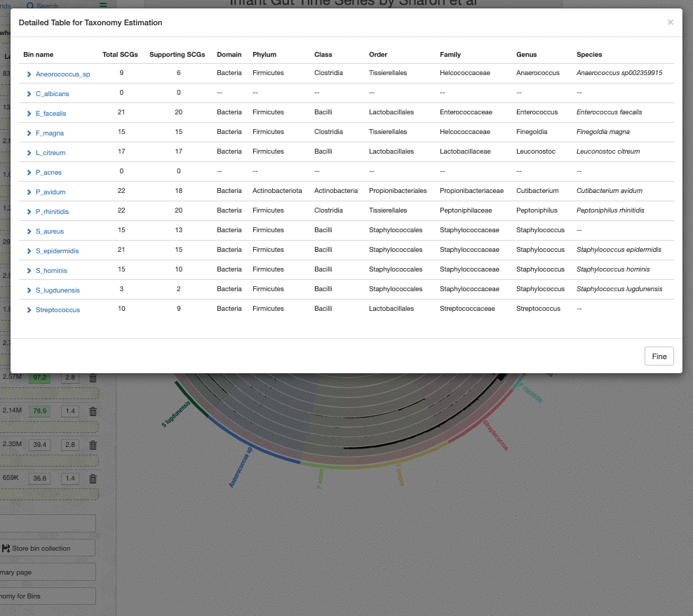Expand the F_magna row chevron

[x=29, y=133]
